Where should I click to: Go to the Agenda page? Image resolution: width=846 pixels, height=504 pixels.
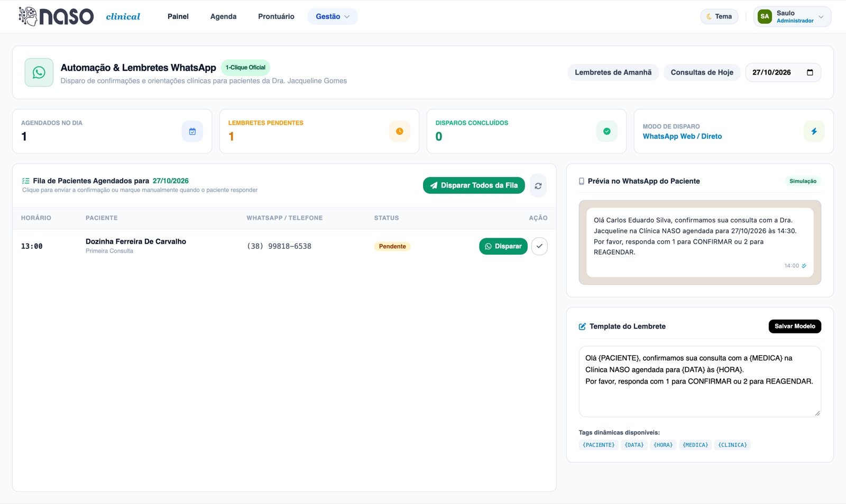pyautogui.click(x=223, y=16)
